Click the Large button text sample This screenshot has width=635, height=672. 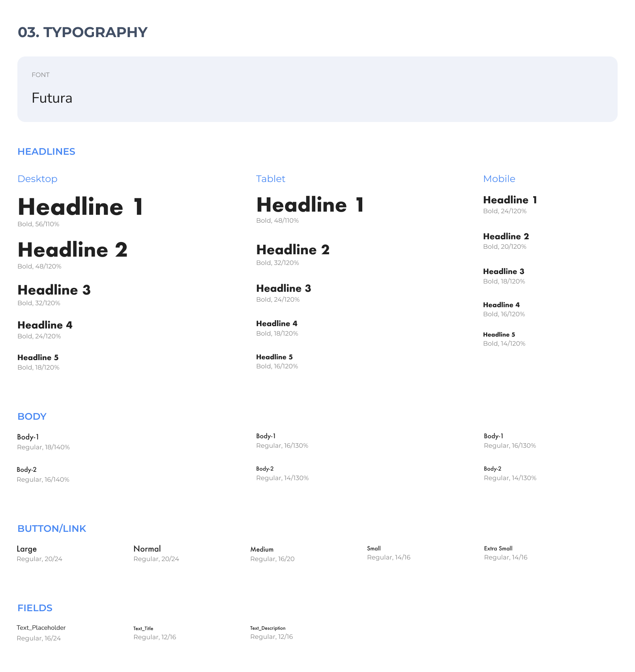coord(26,549)
